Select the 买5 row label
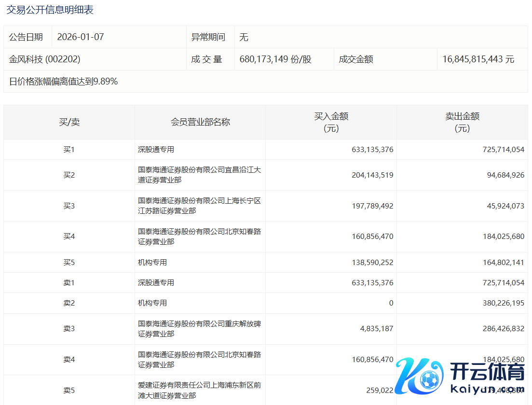Image resolution: width=532 pixels, height=405 pixels. click(x=69, y=263)
